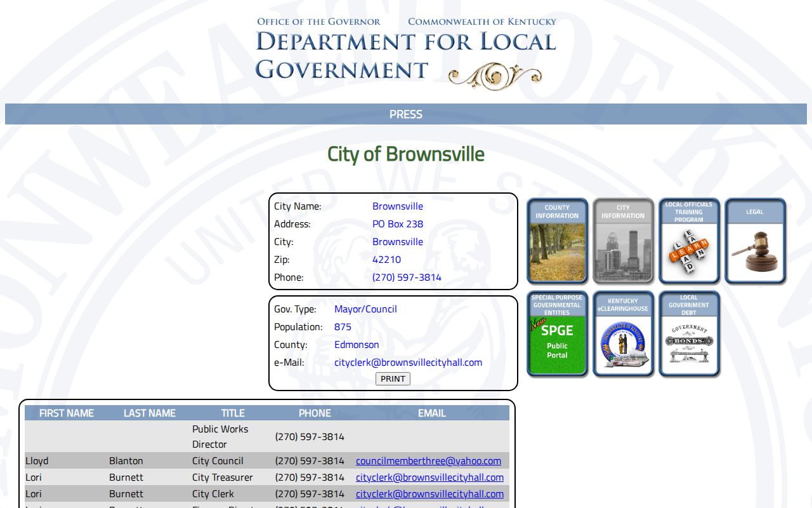Open Local Officials Training Program tile
This screenshot has width=812, height=508.
click(x=689, y=241)
